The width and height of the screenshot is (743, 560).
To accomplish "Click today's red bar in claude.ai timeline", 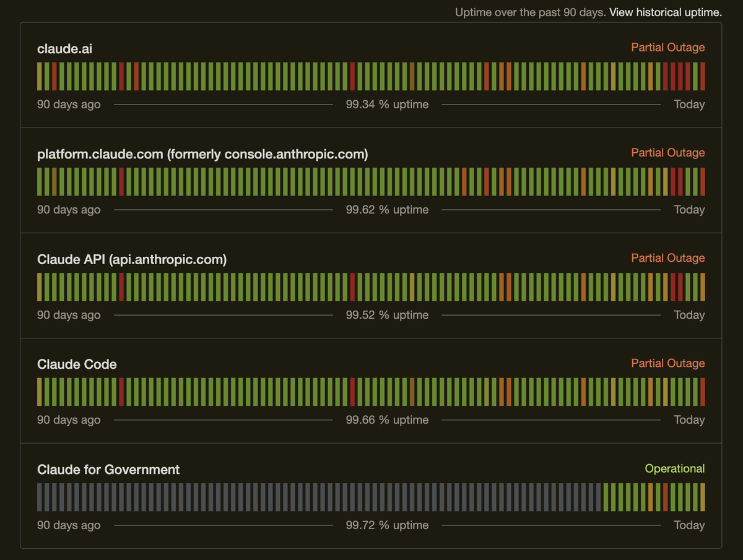I will [x=703, y=77].
